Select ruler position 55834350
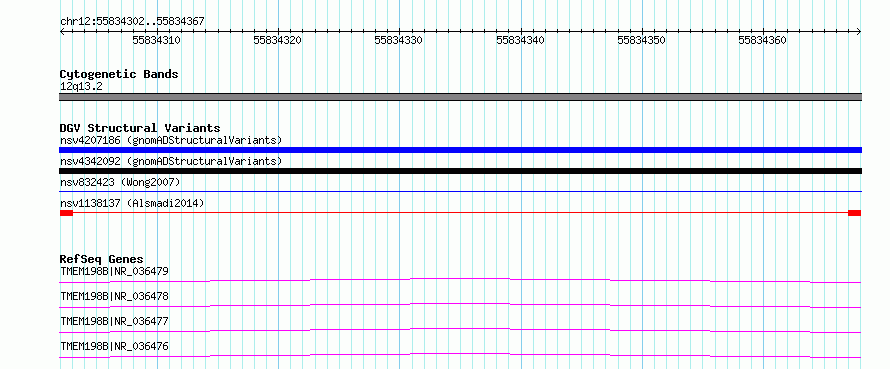Image resolution: width=890 pixels, height=369 pixels. coord(641,40)
